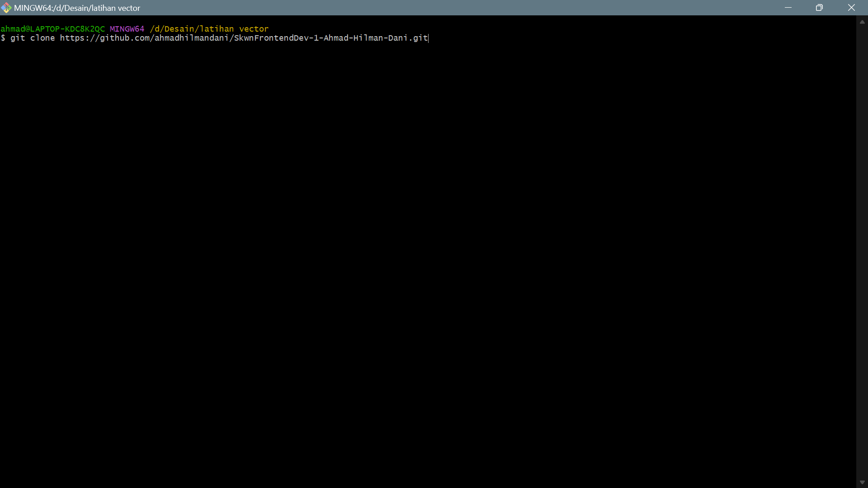
Task: Click the scrollbar up arrow
Action: click(862, 22)
